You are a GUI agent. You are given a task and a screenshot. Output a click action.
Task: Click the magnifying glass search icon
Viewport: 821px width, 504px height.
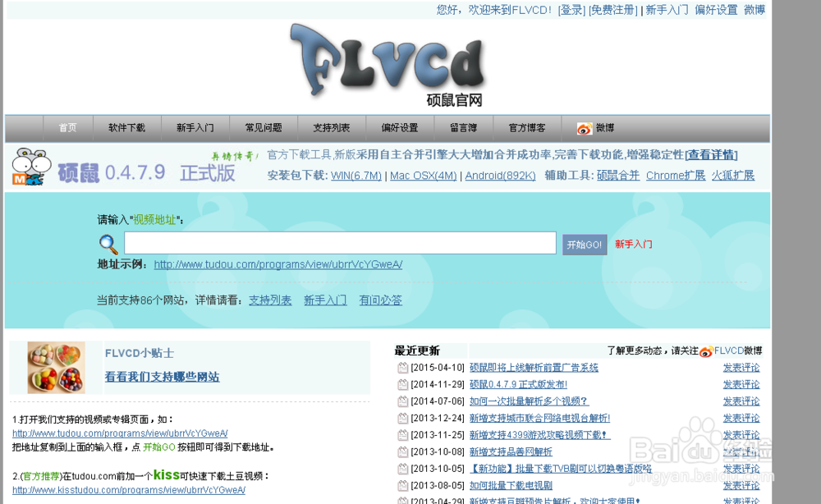tap(108, 244)
